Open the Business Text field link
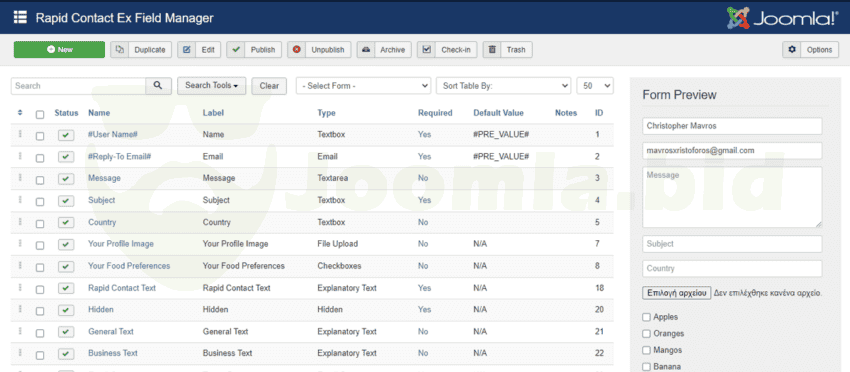Viewport: 850px width, 372px height. [x=113, y=353]
